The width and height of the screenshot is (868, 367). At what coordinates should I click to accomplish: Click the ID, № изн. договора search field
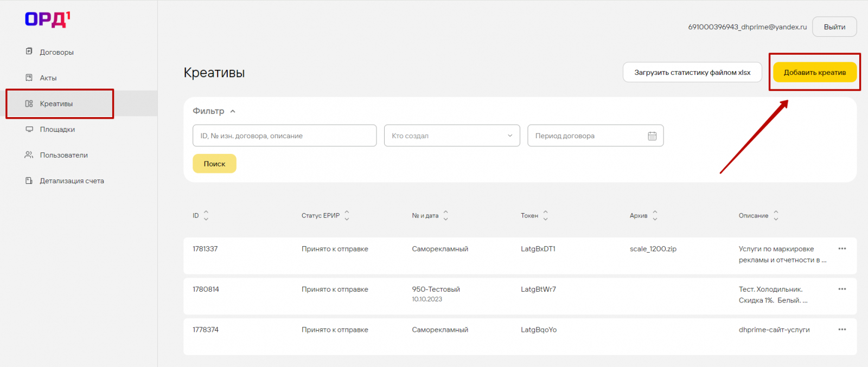284,136
